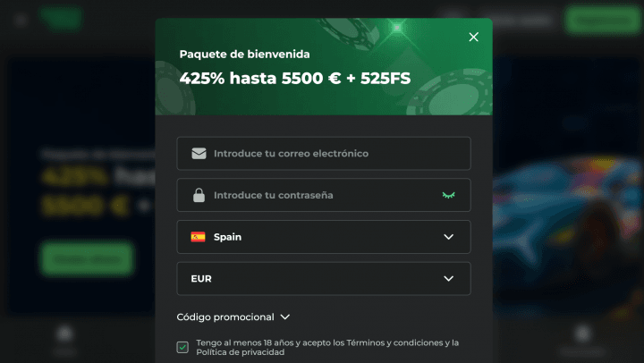Click the chevron arrow beside EUR
The height and width of the screenshot is (363, 644).
click(449, 279)
